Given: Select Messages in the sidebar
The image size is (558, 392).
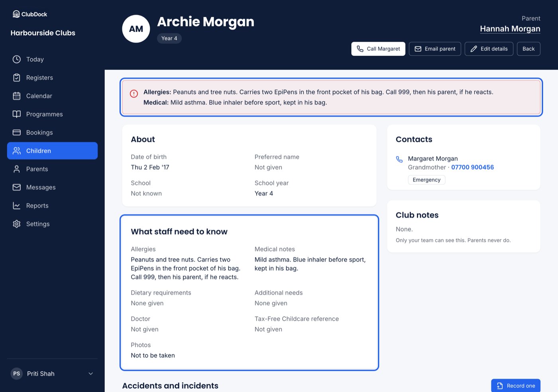Looking at the screenshot, I should [52, 187].
